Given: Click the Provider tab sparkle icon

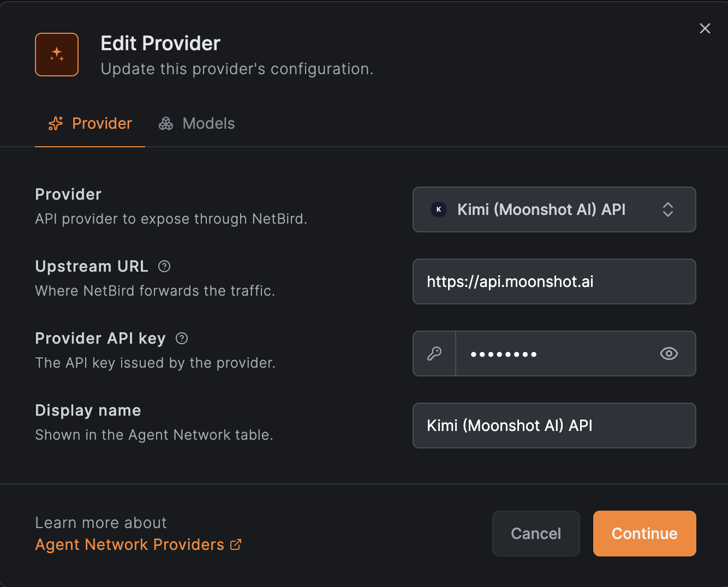Looking at the screenshot, I should click(x=56, y=124).
